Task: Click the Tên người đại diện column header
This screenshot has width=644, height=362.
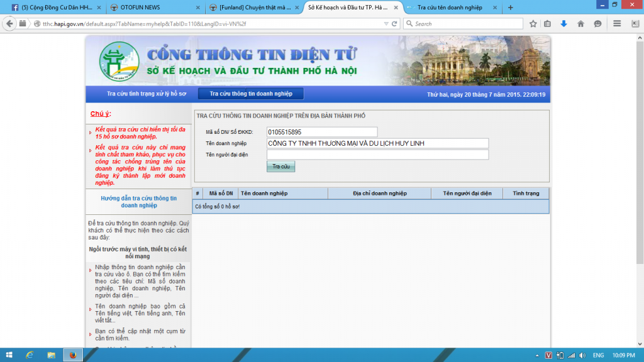Action: pos(467,194)
